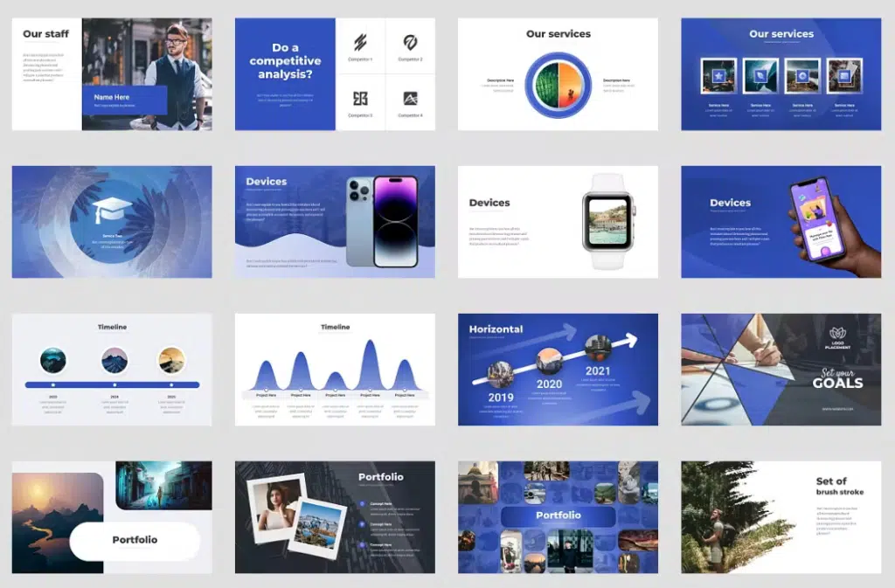Click the star service icon on Our services
Screen dimensions: 895x588
pos(718,76)
